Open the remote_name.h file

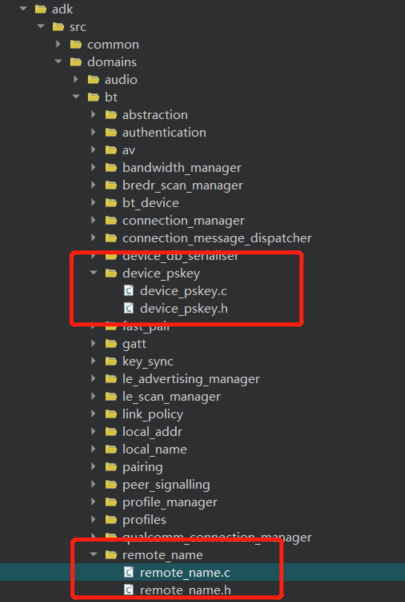pyautogui.click(x=185, y=590)
